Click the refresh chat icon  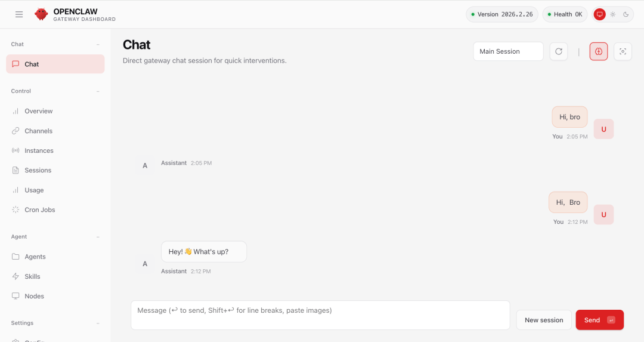[559, 51]
